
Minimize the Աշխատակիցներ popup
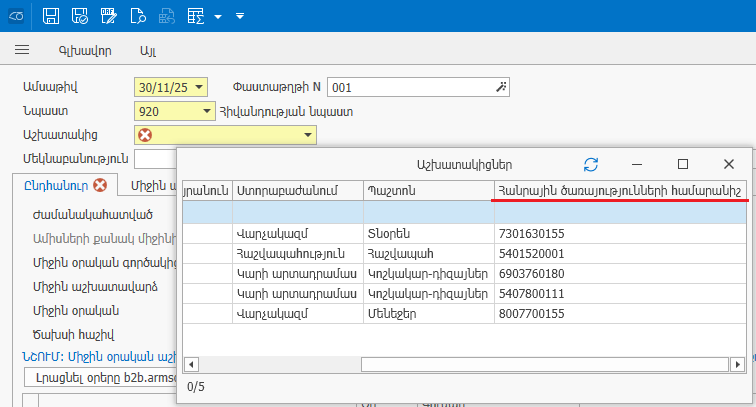637,164
